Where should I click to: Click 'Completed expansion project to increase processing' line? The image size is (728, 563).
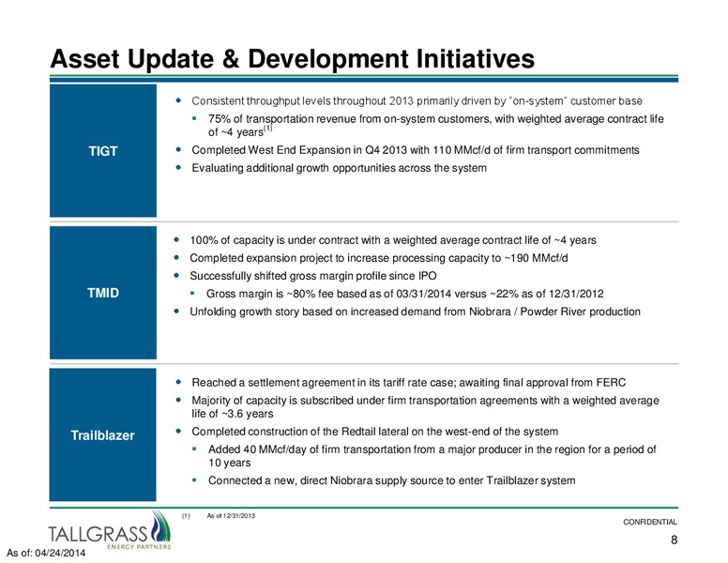click(378, 258)
